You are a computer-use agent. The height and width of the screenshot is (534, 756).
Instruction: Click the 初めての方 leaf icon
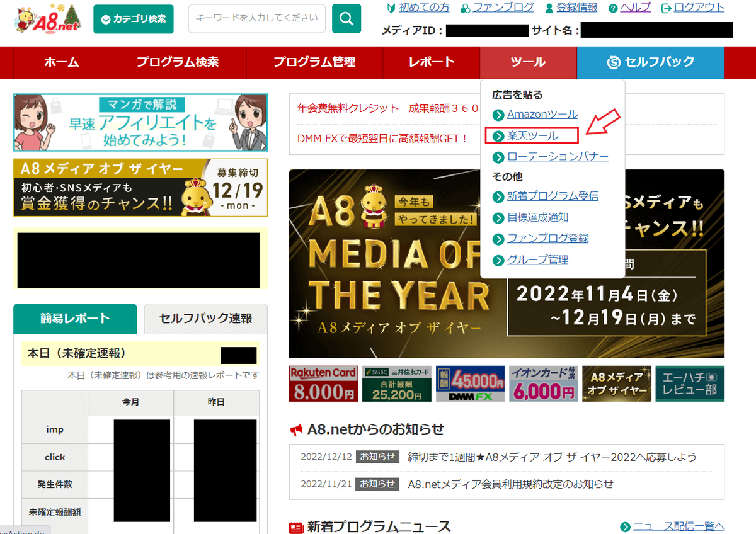(x=391, y=8)
